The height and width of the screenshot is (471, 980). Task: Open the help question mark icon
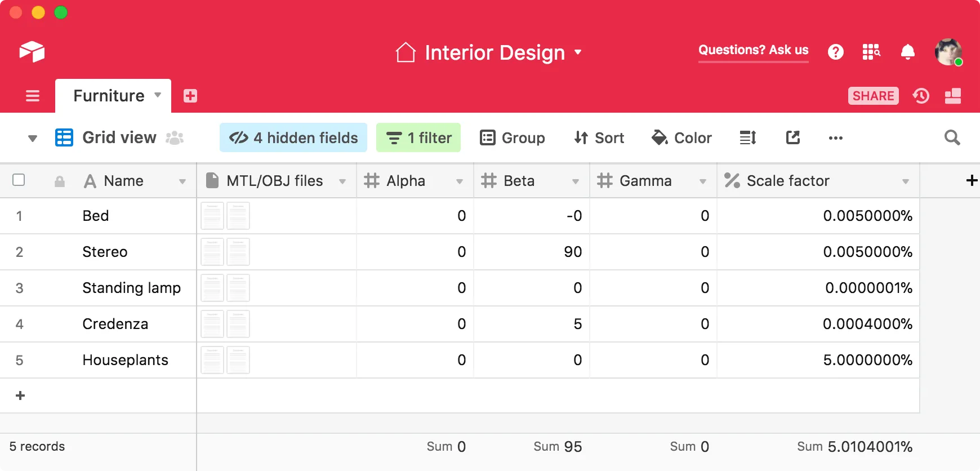click(836, 52)
